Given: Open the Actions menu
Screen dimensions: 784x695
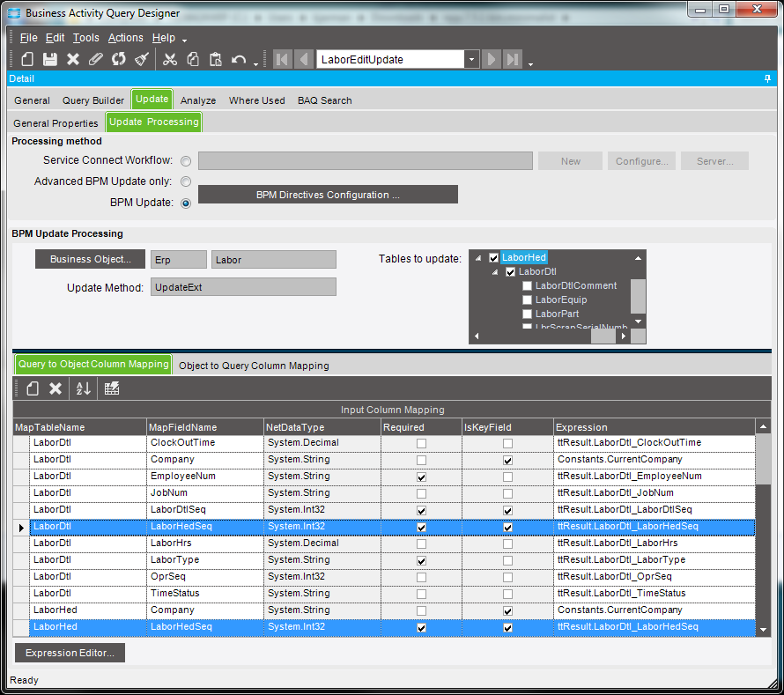Looking at the screenshot, I should [125, 38].
